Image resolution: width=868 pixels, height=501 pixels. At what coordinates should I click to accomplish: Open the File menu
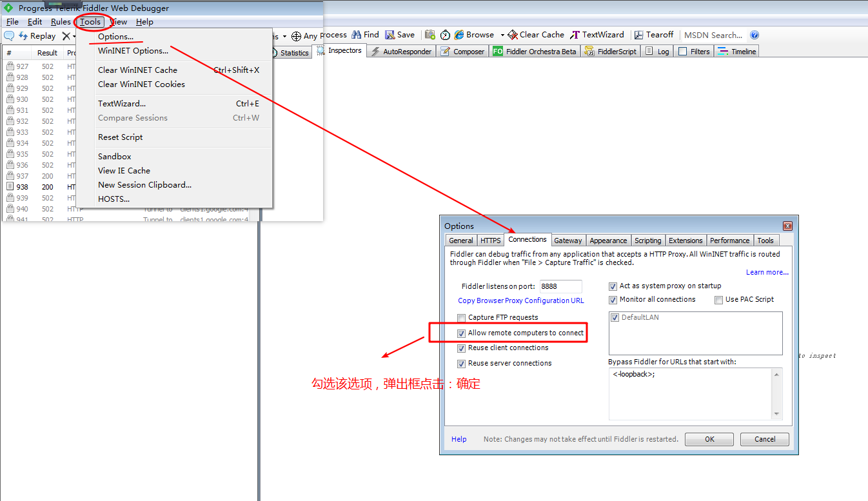tap(12, 22)
